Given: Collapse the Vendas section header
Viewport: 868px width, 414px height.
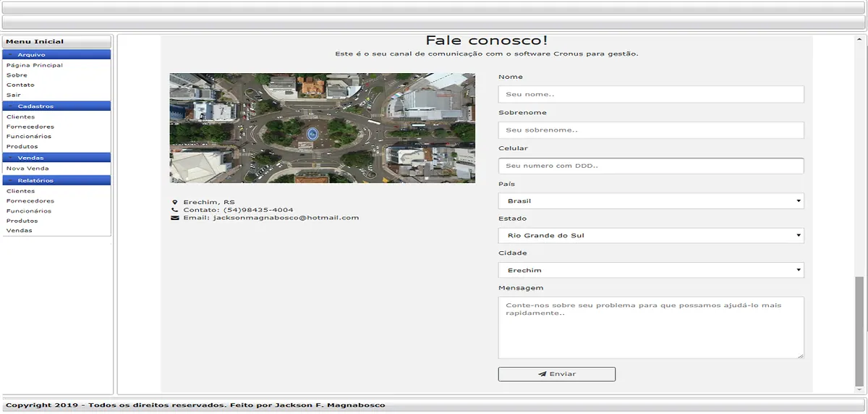Looking at the screenshot, I should (x=56, y=158).
